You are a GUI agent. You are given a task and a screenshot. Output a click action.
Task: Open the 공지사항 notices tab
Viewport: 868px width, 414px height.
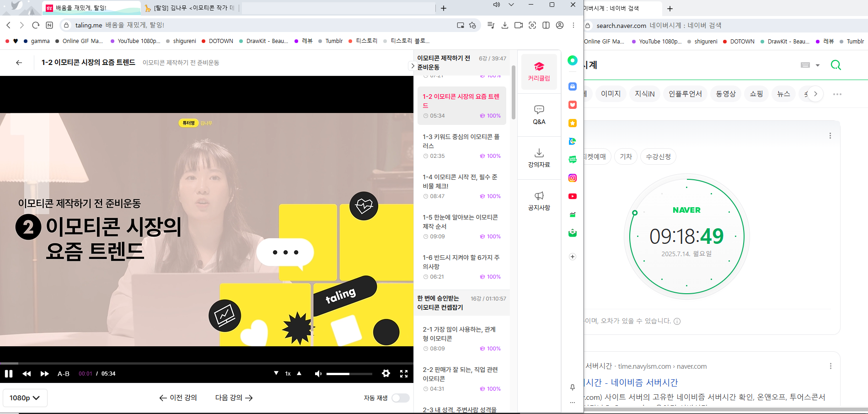pyautogui.click(x=539, y=201)
